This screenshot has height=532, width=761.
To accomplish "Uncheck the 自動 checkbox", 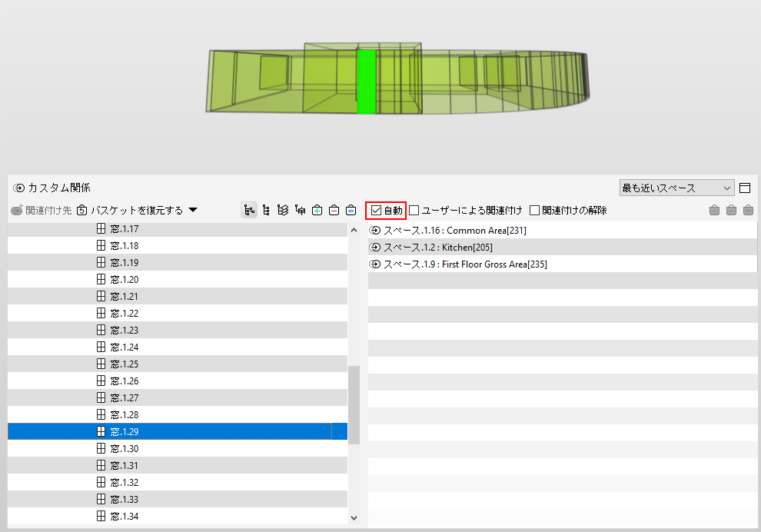I will (x=376, y=210).
